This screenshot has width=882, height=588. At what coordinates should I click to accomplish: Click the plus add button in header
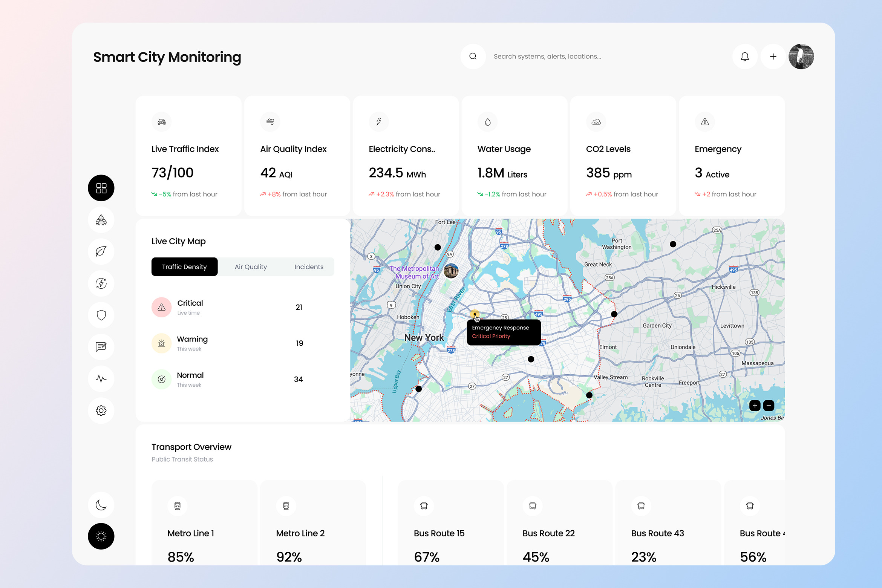[773, 57]
